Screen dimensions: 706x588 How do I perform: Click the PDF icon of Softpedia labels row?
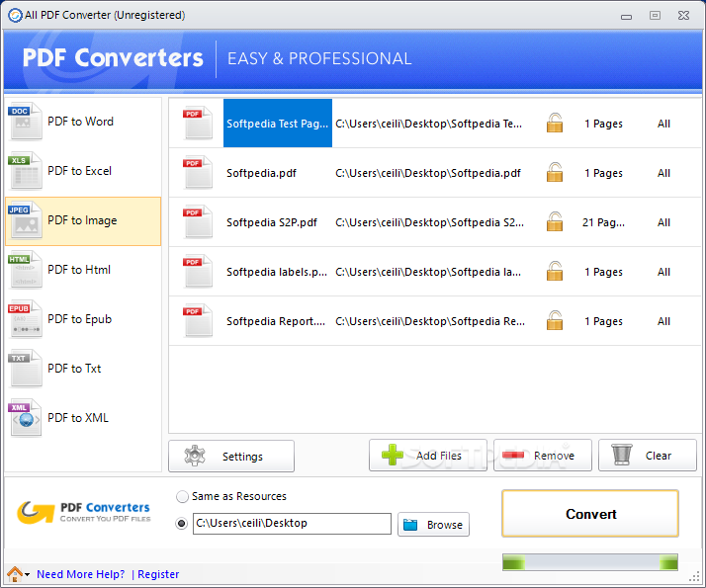coord(197,272)
